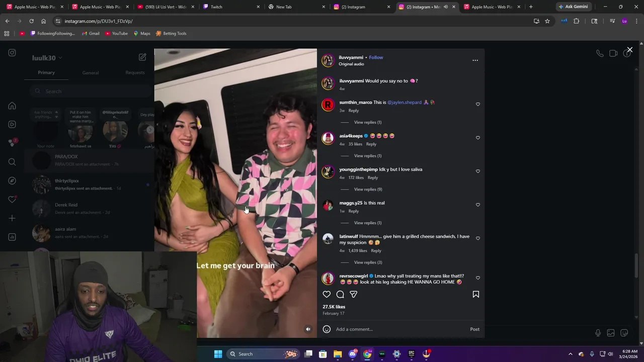Focus the Add a comment field
The height and width of the screenshot is (362, 644).
point(400,329)
